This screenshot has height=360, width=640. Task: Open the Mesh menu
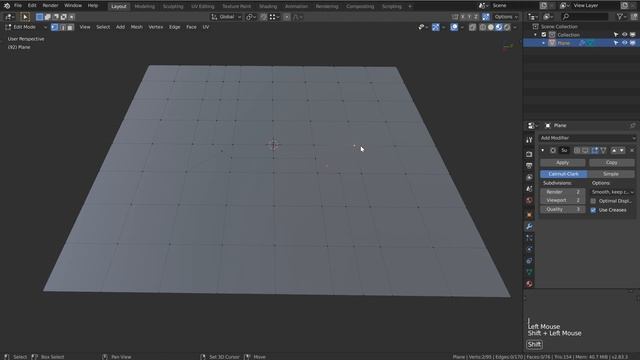(137, 27)
